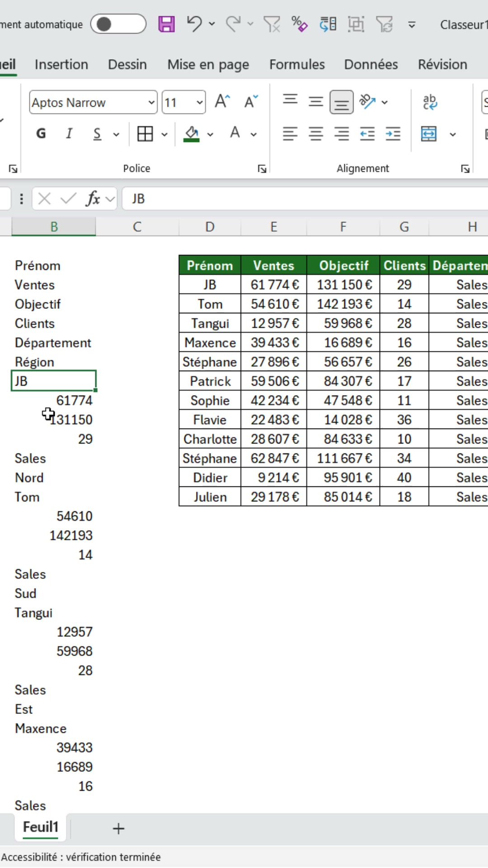This screenshot has width=488, height=868.
Task: Open text orientation dropdown arrow
Action: [385, 103]
